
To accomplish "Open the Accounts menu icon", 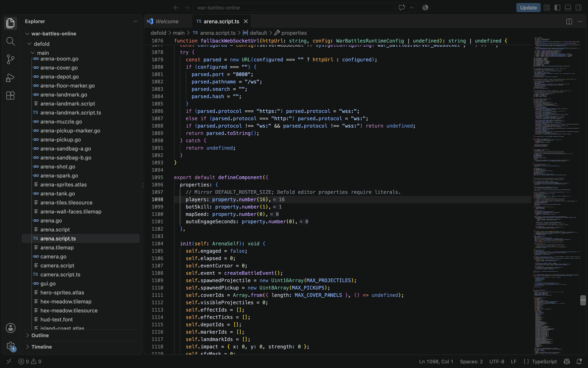I will pos(10,328).
